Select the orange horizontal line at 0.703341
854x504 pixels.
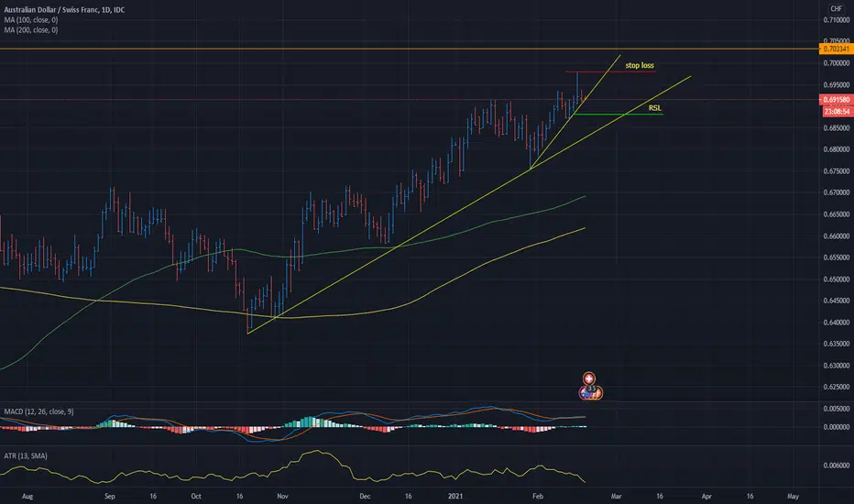point(409,49)
